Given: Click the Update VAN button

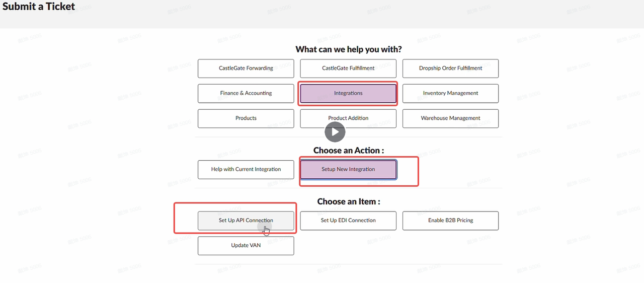Looking at the screenshot, I should (246, 246).
